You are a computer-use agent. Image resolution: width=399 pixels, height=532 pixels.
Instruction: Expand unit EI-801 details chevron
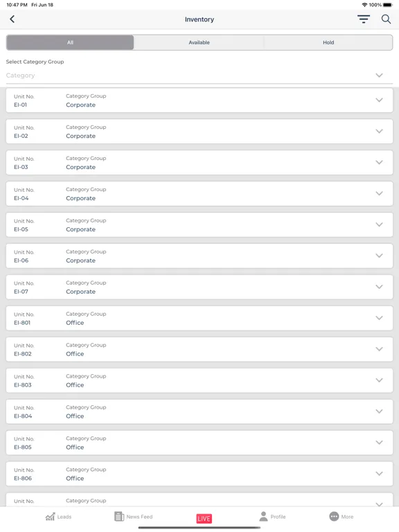click(x=379, y=318)
